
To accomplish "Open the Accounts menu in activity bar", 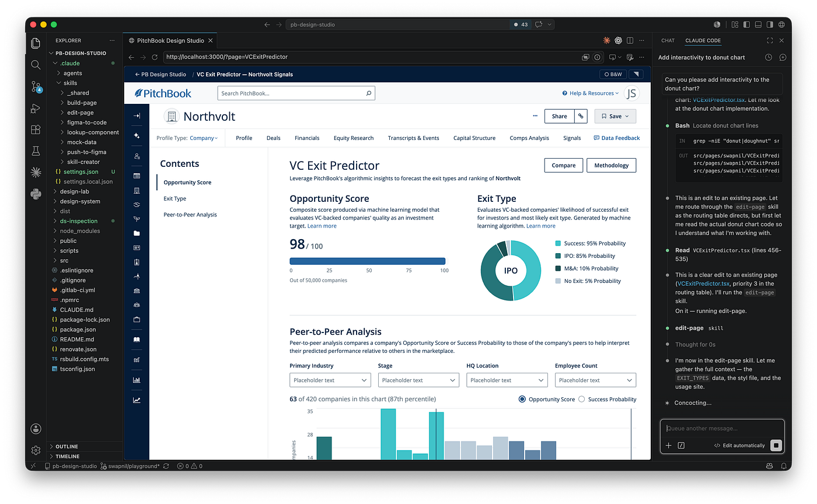I will 36,429.
